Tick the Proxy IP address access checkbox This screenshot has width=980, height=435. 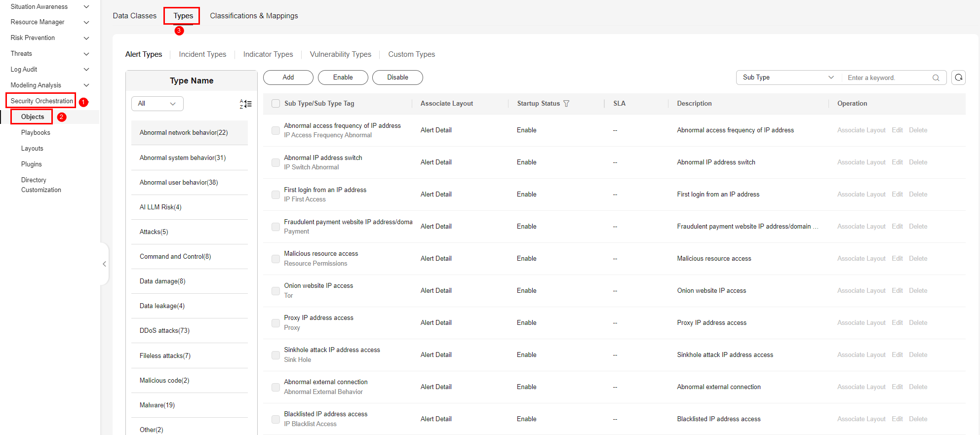pos(276,323)
